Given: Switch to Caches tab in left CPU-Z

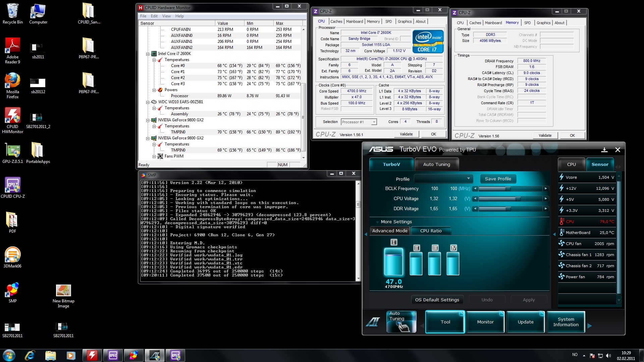Looking at the screenshot, I should 336,21.
